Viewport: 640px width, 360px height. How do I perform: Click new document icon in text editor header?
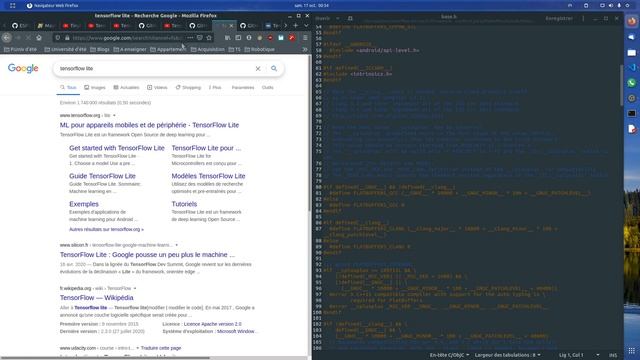coord(350,18)
